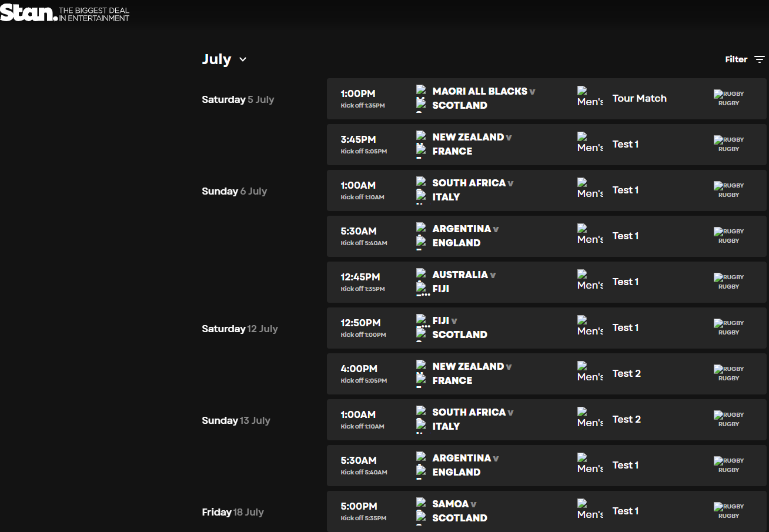Click The Biggest Deal in Entertainment tagline
This screenshot has width=769, height=532.
tap(94, 14)
